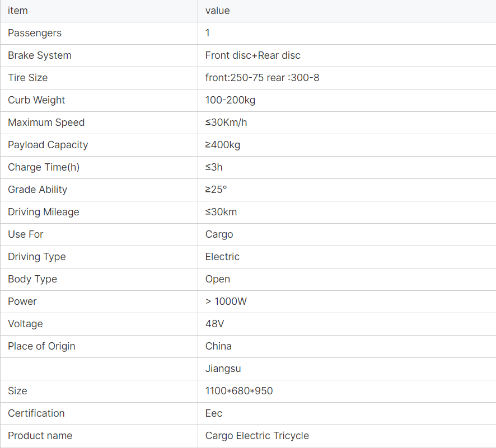
Task: Select the 'Electric' Driving Type value
Action: pos(222,257)
